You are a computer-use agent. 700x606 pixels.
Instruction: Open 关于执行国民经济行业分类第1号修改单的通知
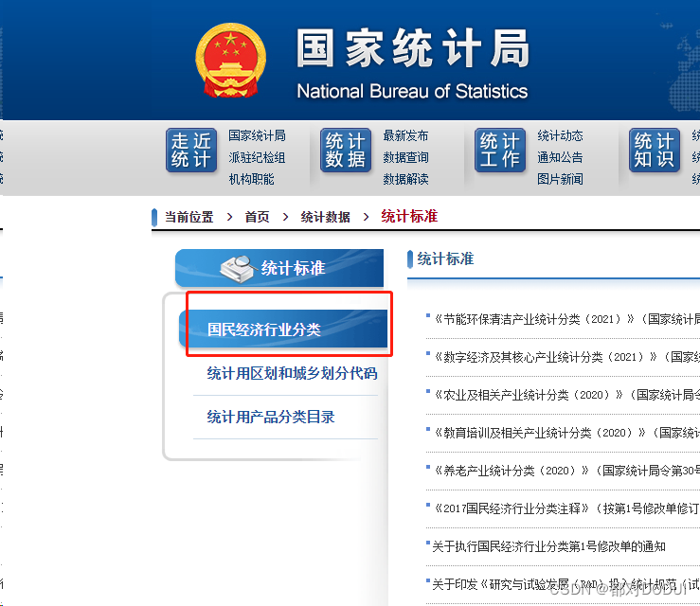[548, 546]
